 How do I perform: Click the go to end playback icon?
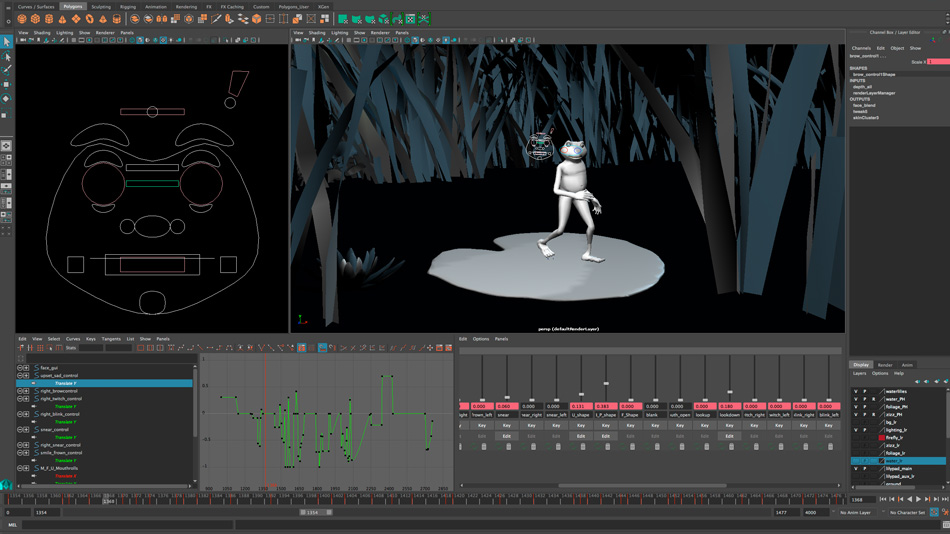pyautogui.click(x=943, y=499)
